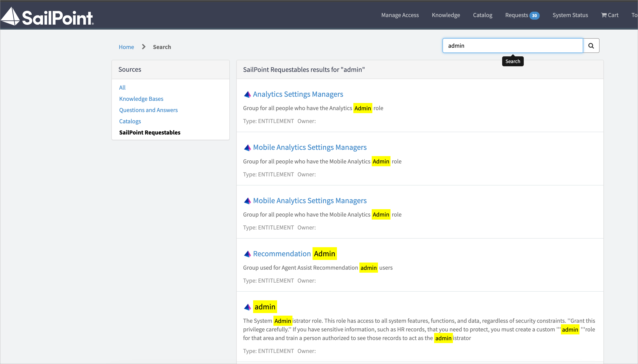
Task: Go to Home breadcrumb link
Action: click(x=126, y=47)
